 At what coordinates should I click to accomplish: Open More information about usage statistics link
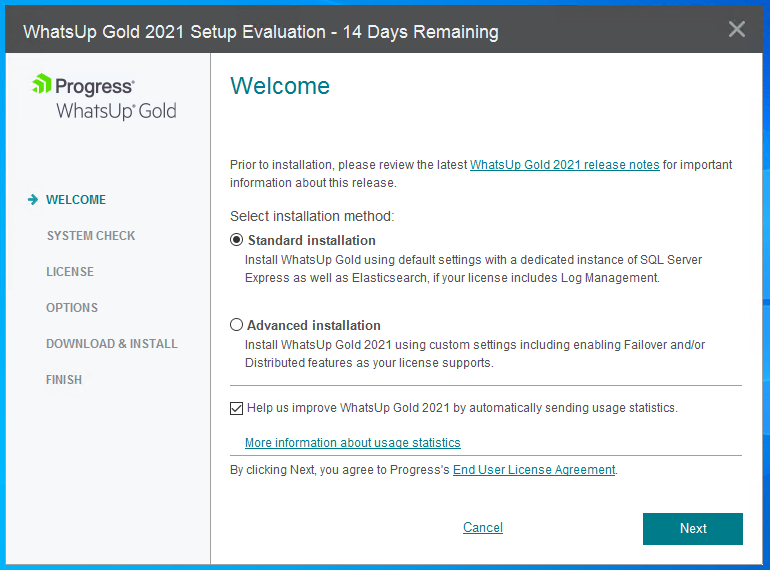point(353,442)
